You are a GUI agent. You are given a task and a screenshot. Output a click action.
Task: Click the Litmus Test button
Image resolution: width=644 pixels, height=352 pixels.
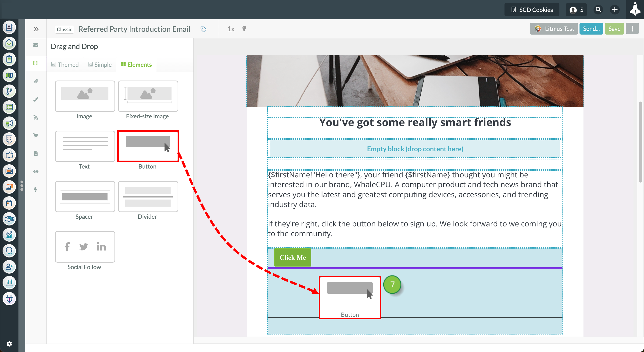[554, 29]
